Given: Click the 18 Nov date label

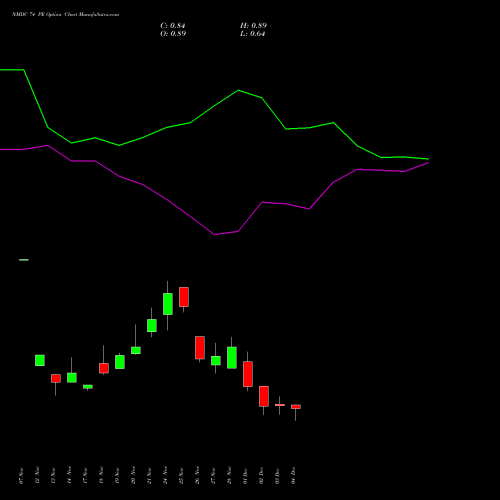Looking at the screenshot, I should [102, 476].
